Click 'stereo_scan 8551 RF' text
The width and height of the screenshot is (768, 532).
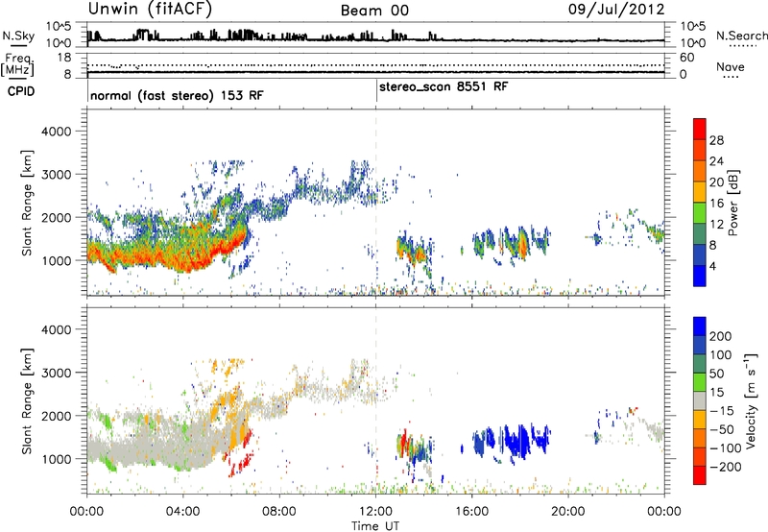[x=444, y=86]
